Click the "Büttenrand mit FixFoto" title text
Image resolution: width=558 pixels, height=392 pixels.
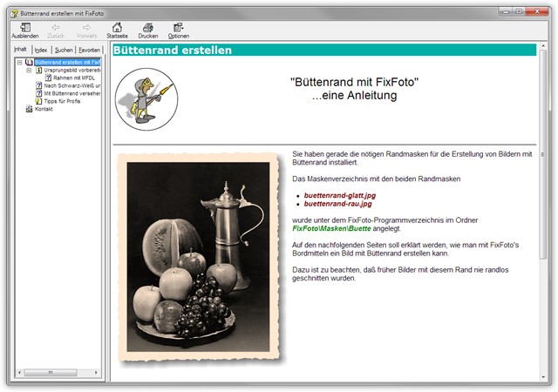[x=354, y=82]
